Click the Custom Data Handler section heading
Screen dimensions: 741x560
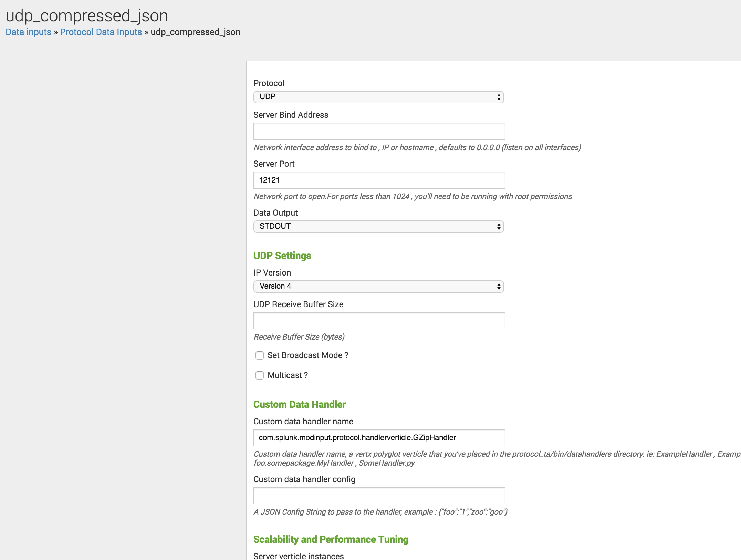pyautogui.click(x=299, y=404)
